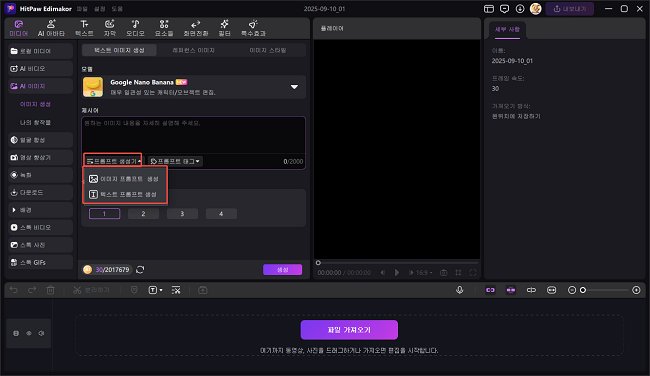Open Stock Photos (스톡 사진) in sidebar
The width and height of the screenshot is (650, 376).
point(40,245)
